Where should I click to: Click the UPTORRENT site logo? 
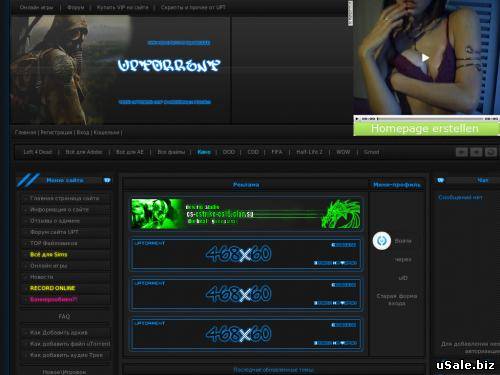tap(169, 65)
